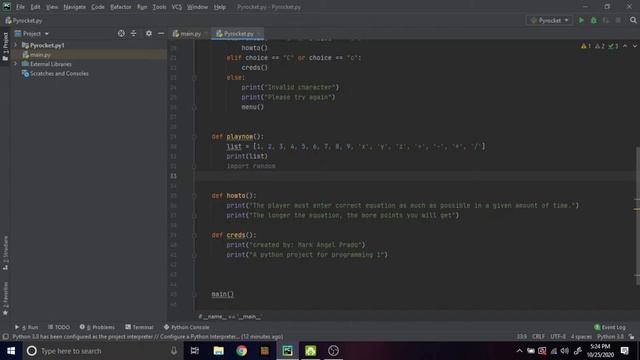
Task: Toggle the Favorites side tool button
Action: [5, 298]
